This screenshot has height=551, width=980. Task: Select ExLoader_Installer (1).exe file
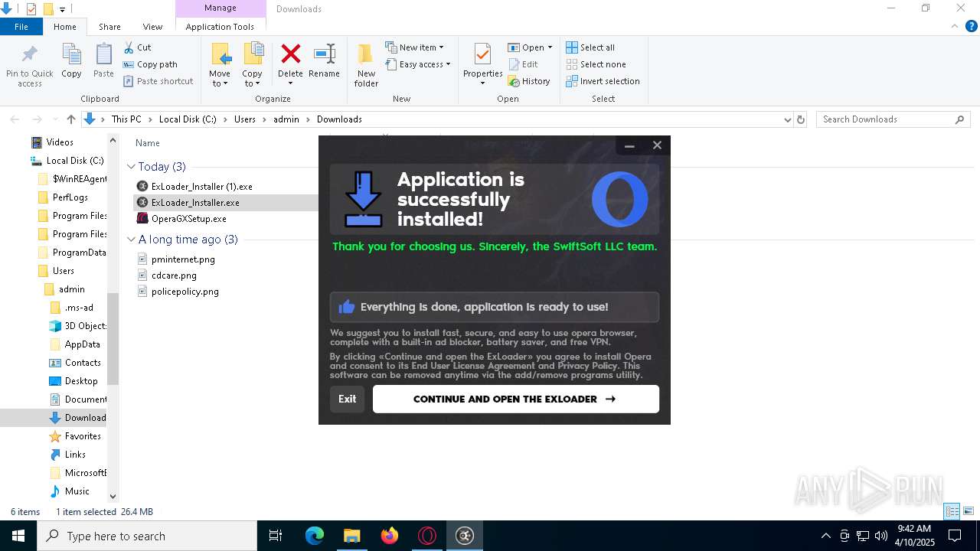click(201, 186)
